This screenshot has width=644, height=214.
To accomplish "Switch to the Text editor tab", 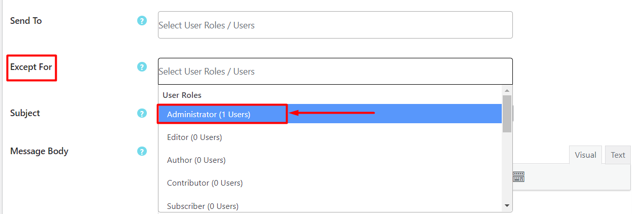I will [618, 155].
